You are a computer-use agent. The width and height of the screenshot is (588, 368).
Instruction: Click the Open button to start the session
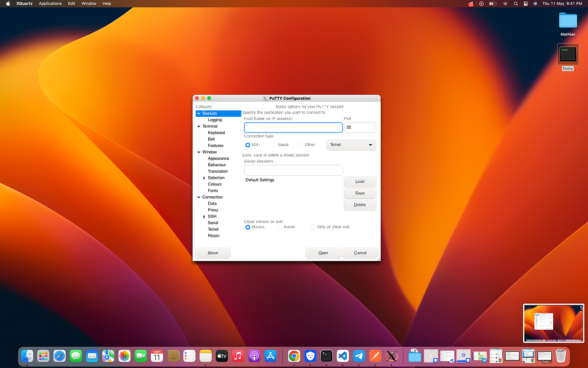[322, 253]
